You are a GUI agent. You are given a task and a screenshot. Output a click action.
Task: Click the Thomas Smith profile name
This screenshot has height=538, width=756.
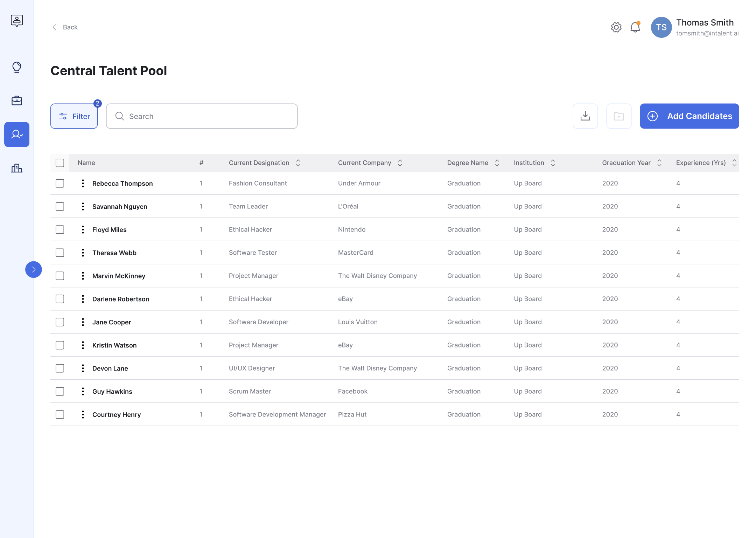coord(705,22)
